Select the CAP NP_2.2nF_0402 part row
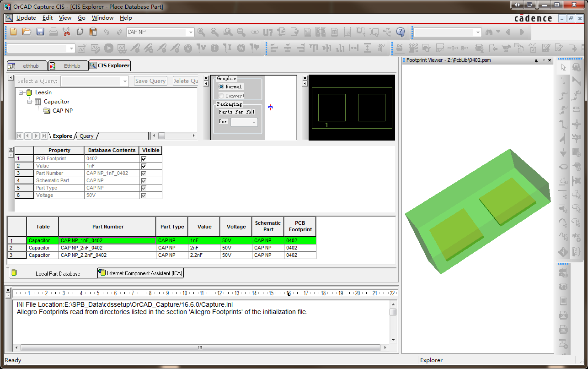The image size is (588, 369). (84, 255)
